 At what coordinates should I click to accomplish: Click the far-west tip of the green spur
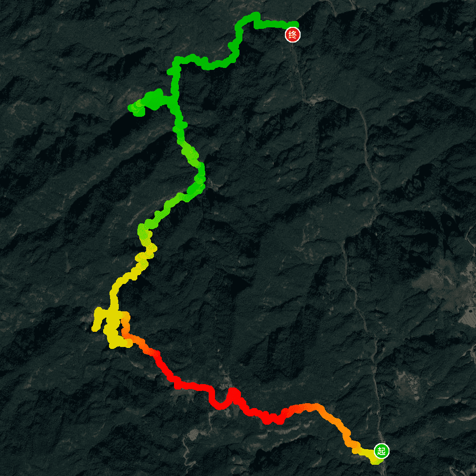131,107
